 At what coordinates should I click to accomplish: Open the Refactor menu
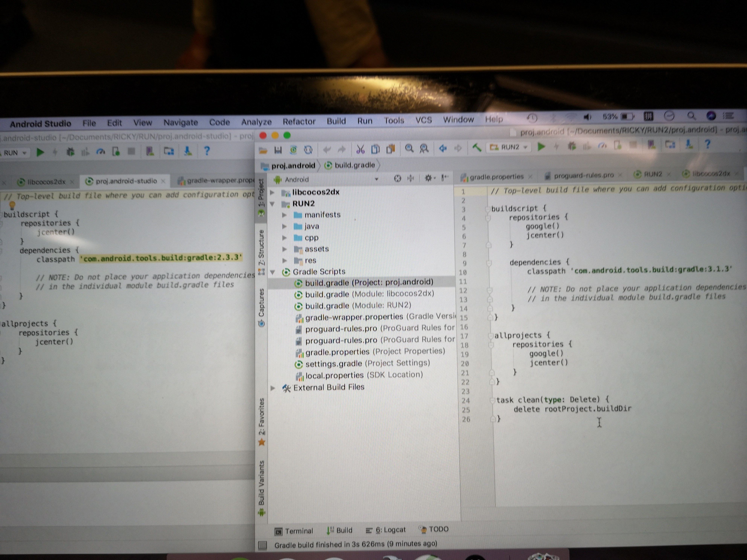(299, 122)
